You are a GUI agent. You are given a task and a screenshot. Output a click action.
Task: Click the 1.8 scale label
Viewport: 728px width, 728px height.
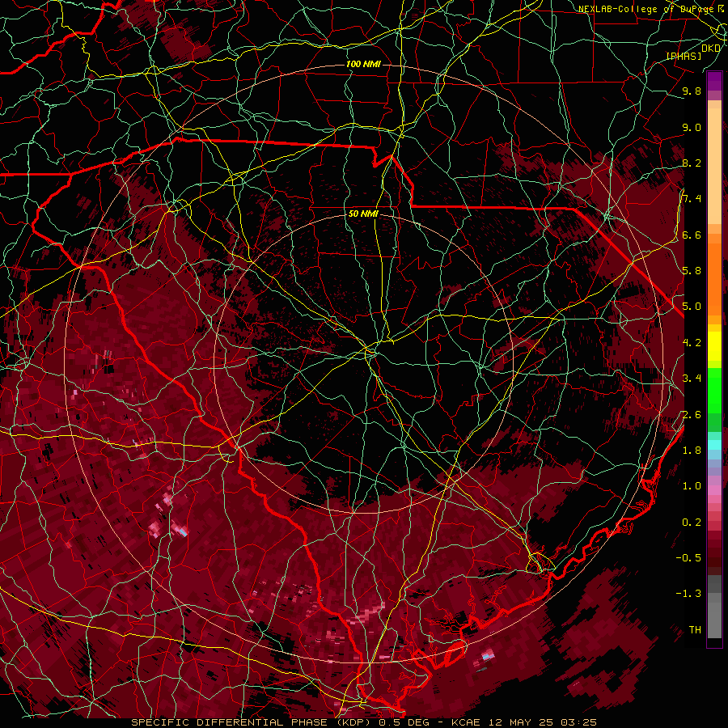(x=692, y=451)
